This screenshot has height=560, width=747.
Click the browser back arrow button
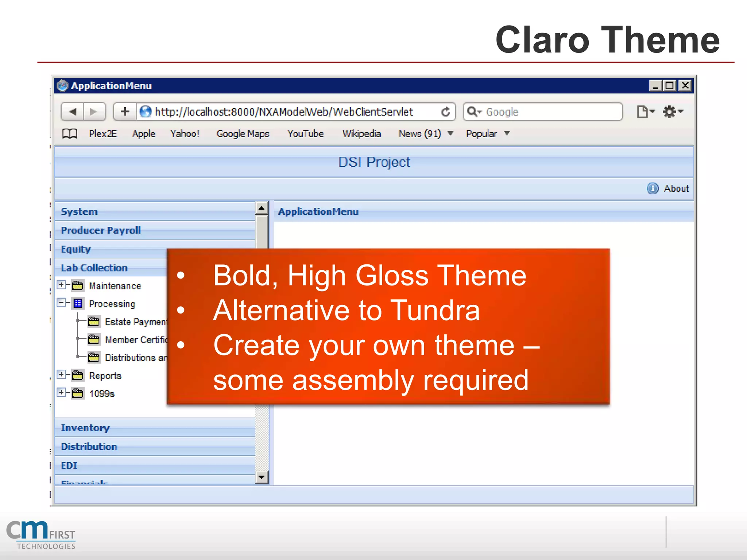click(73, 112)
